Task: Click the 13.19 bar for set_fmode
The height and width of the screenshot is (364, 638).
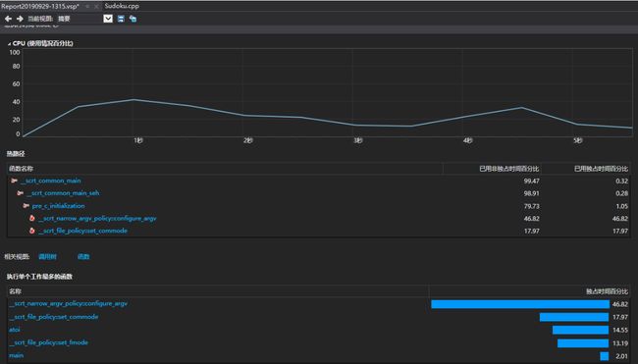Action: 583,343
